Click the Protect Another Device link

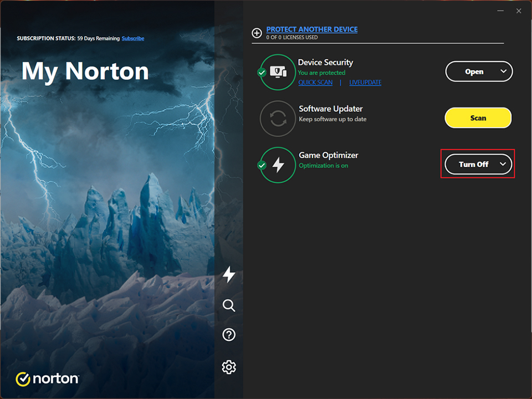pyautogui.click(x=311, y=29)
